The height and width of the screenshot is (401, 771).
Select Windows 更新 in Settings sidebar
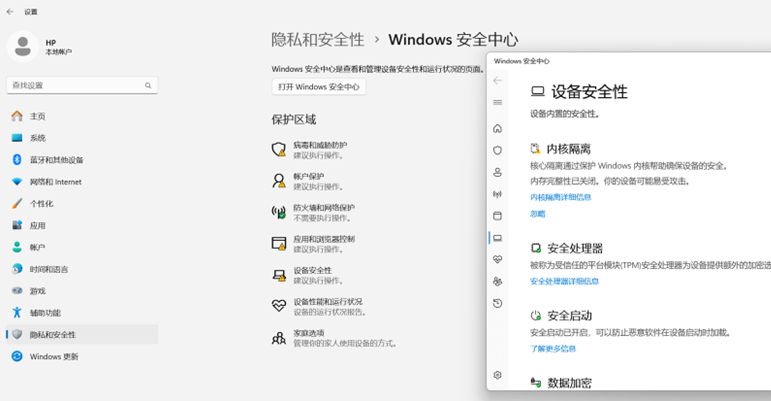coord(82,356)
